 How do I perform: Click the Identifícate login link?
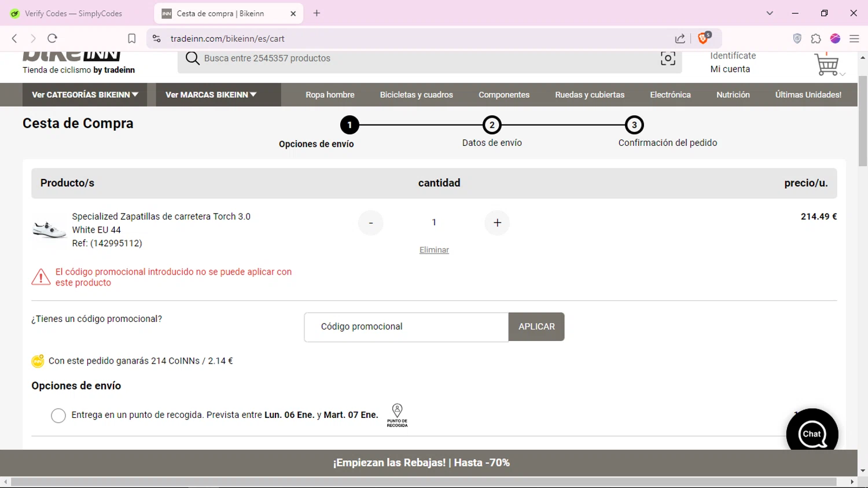[733, 56]
